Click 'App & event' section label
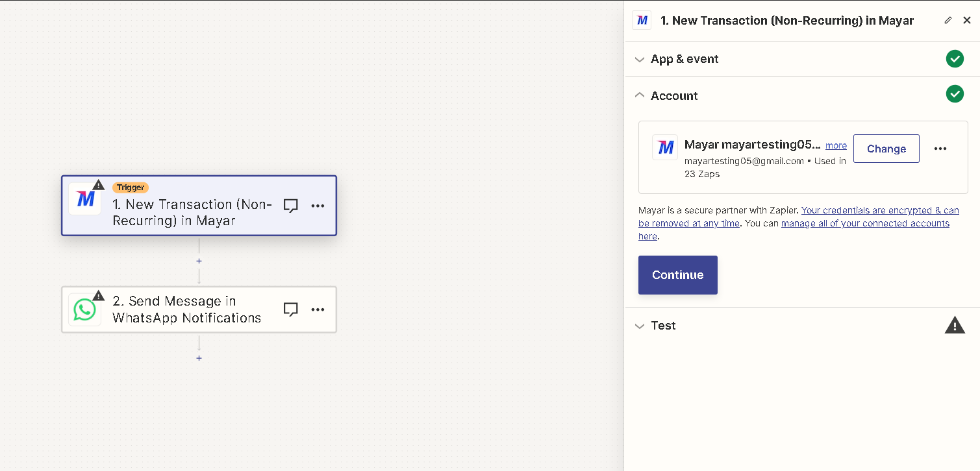The image size is (980, 471). pos(685,59)
